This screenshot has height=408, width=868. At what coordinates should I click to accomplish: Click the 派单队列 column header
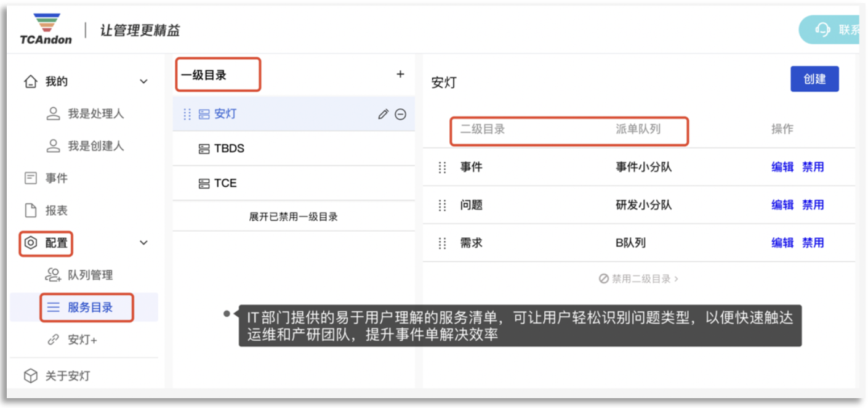(638, 129)
